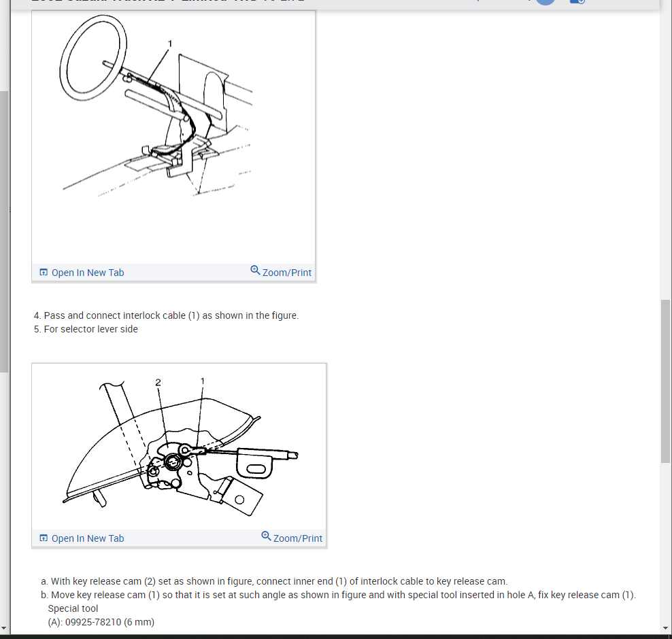The height and width of the screenshot is (639, 672).
Task: Zoom/Print the steering column interlock cable figure
Action: click(281, 272)
